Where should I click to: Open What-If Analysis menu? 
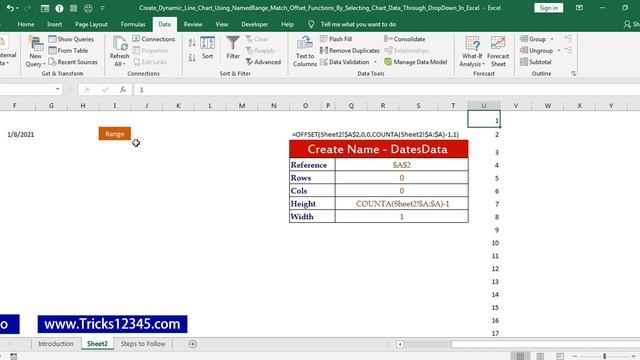(x=472, y=51)
